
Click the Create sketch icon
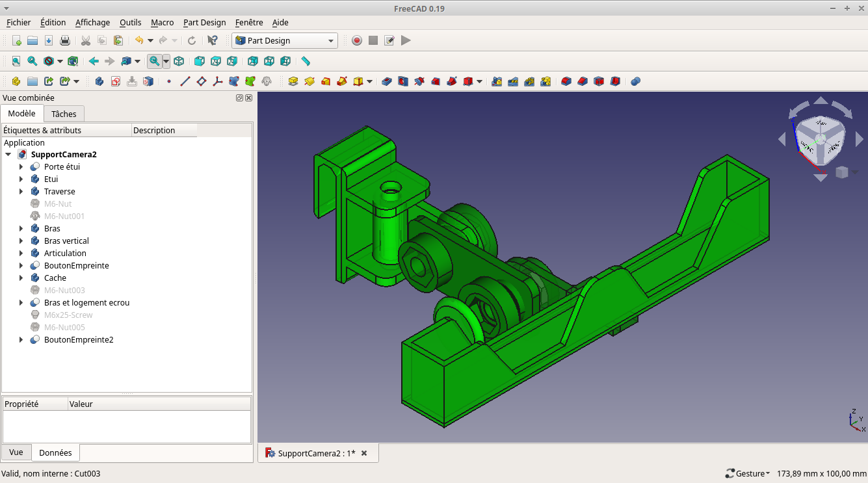pos(116,81)
